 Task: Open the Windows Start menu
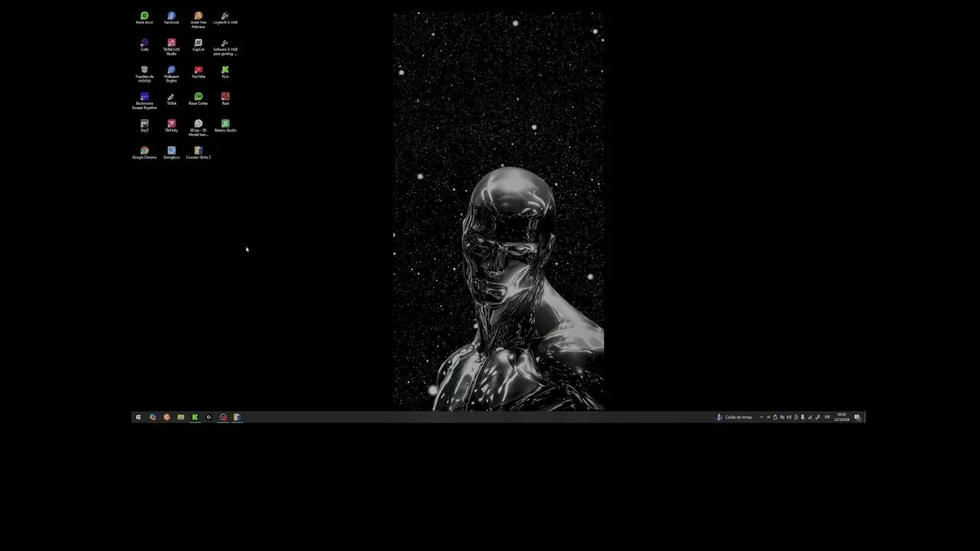138,417
